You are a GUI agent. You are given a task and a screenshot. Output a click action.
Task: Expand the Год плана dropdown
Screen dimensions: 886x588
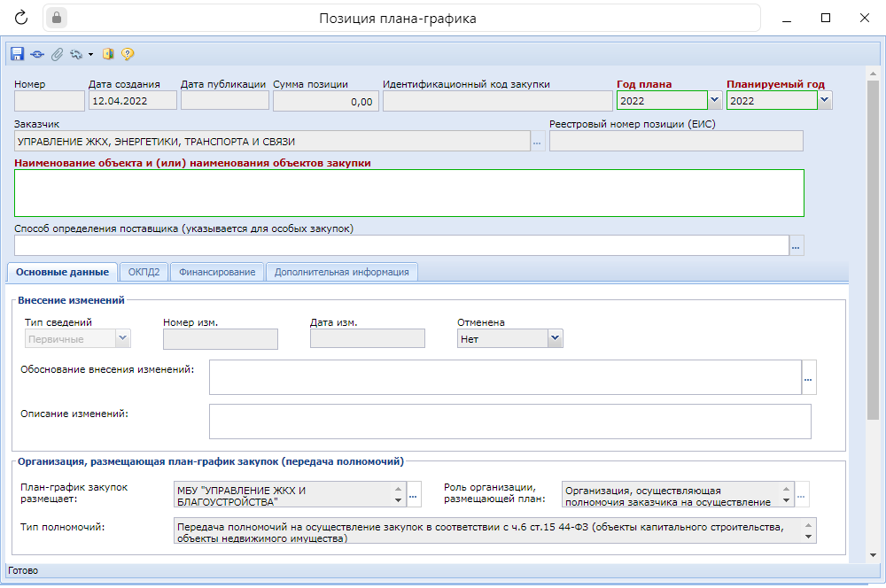click(716, 101)
